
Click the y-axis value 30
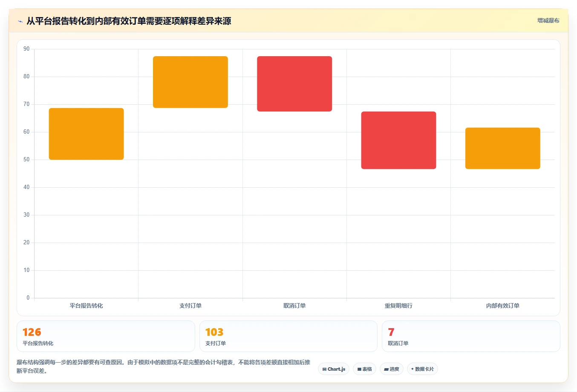(26, 215)
